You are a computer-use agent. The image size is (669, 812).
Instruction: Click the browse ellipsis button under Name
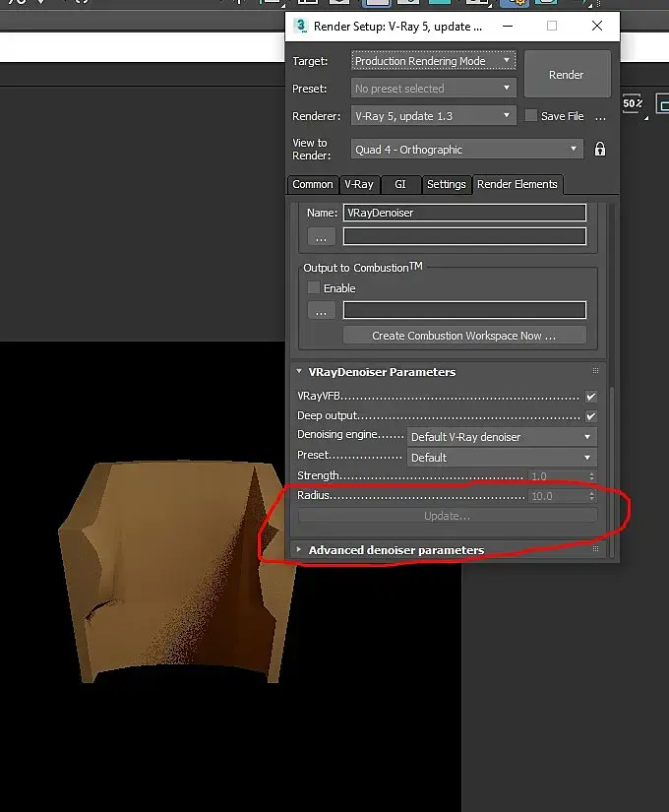[x=321, y=236]
